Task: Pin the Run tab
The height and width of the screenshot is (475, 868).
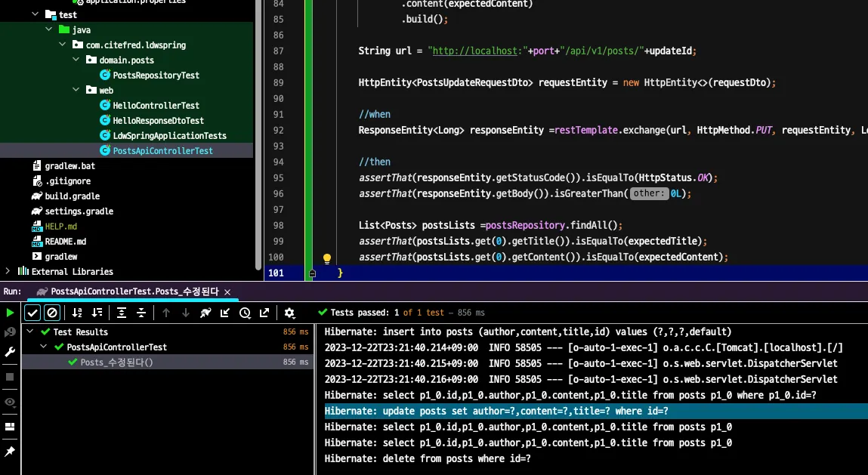Action: (10, 452)
